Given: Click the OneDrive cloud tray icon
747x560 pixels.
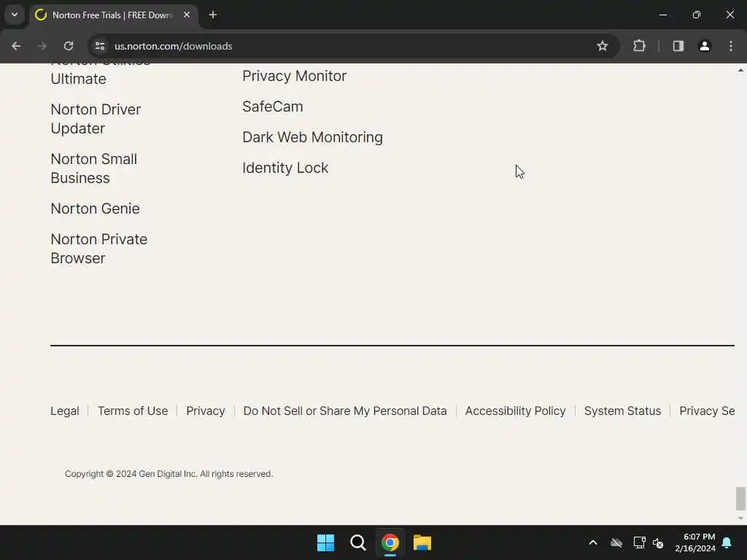Looking at the screenshot, I should 616,542.
